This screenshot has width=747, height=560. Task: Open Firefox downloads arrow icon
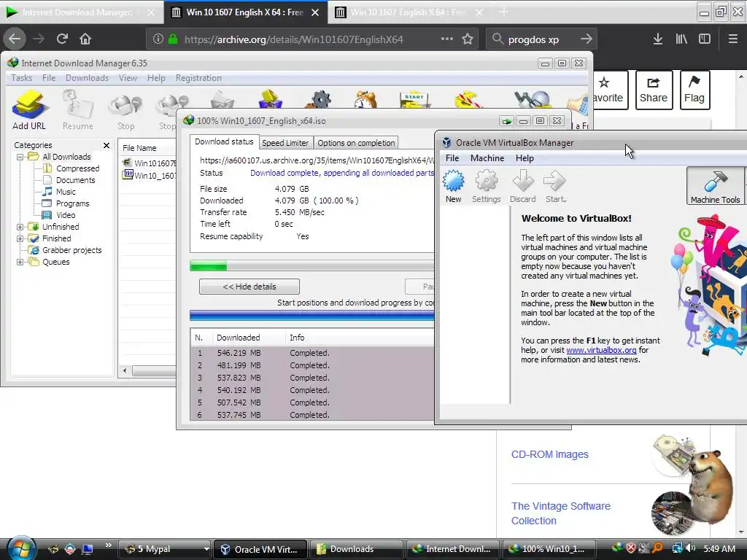(658, 39)
